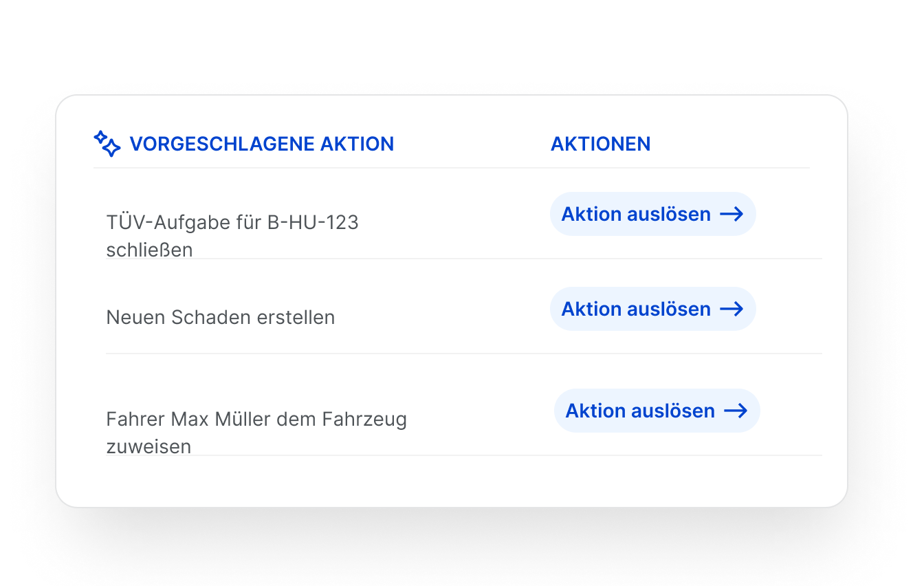Click the VORGESCHLAGENE AKTION column header

(262, 144)
